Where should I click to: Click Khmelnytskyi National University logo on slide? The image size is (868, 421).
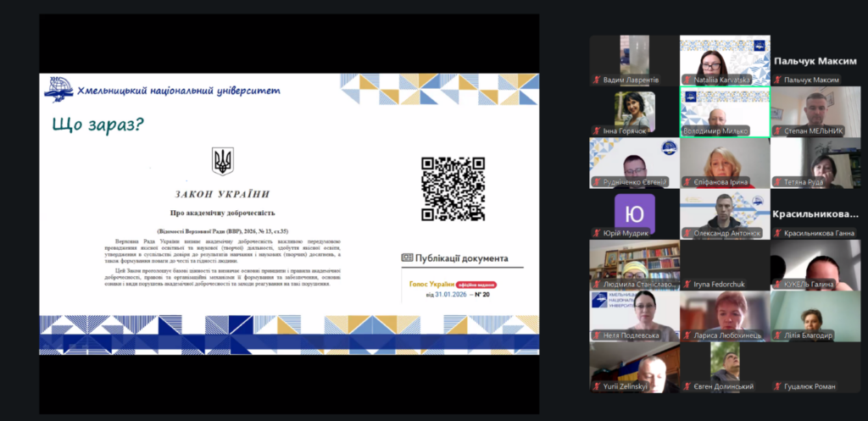pos(58,90)
